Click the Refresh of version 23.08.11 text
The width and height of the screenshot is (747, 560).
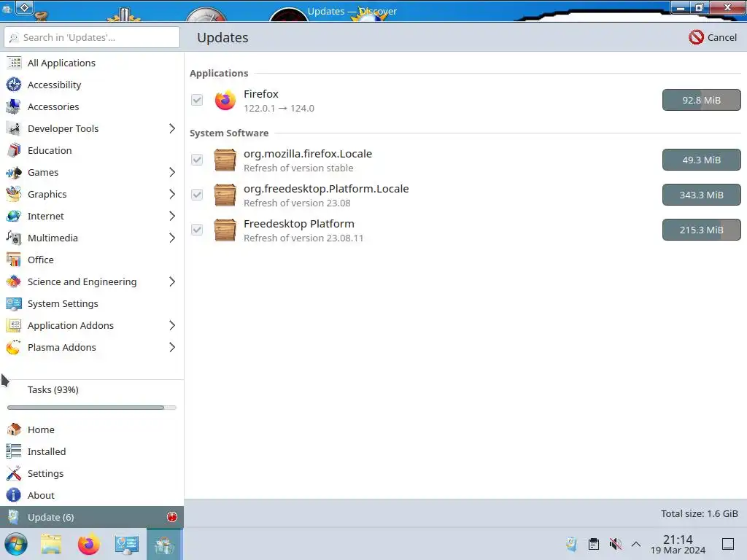(x=303, y=238)
